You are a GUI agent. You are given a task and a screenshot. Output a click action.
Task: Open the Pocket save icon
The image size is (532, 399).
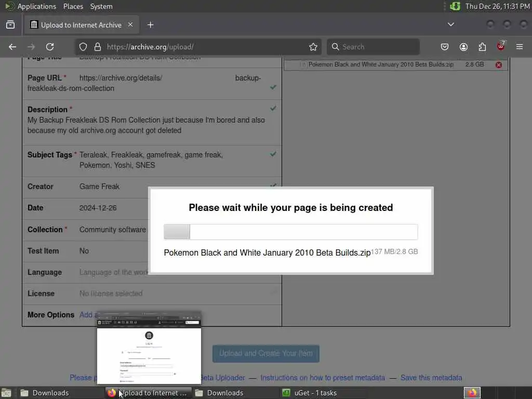[445, 47]
